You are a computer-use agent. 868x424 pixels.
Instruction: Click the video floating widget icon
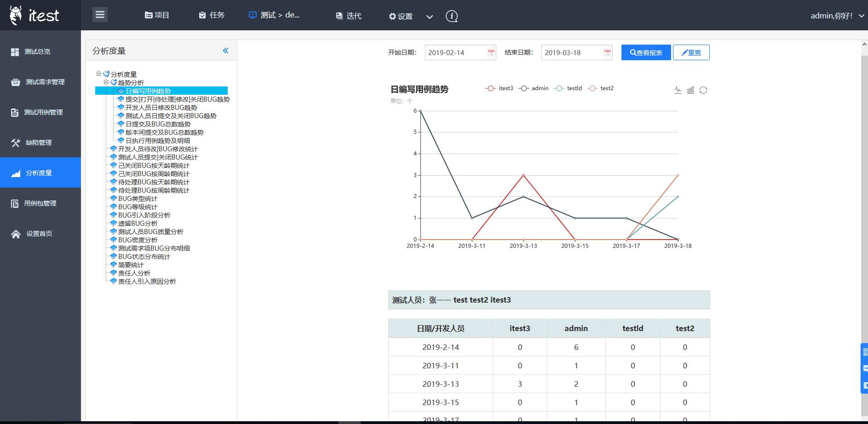(x=865, y=385)
